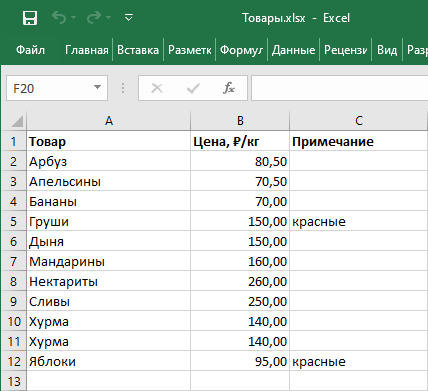The image size is (428, 391).
Task: Click the Cancel entry X icon
Action: (157, 88)
